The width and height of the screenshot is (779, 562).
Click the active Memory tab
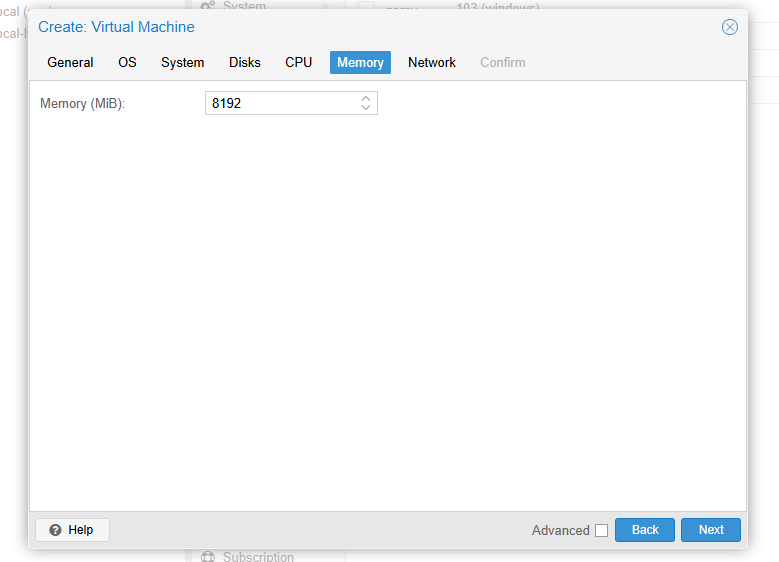coord(360,62)
